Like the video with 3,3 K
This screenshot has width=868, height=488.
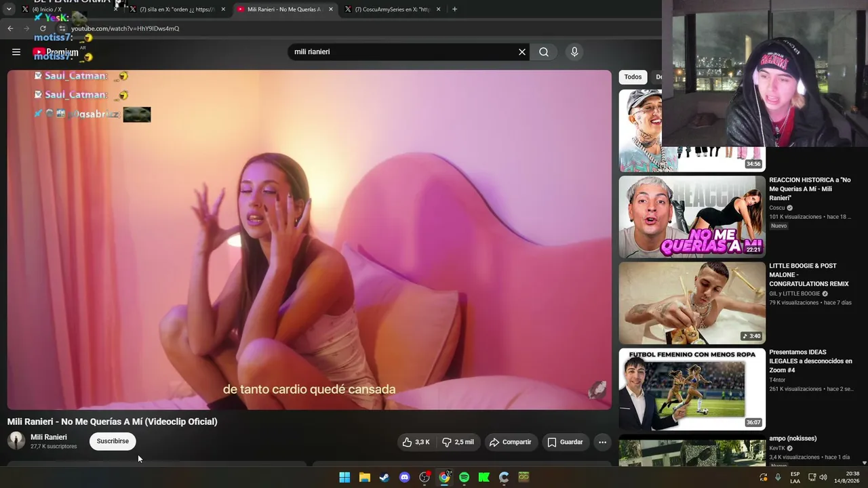point(416,442)
